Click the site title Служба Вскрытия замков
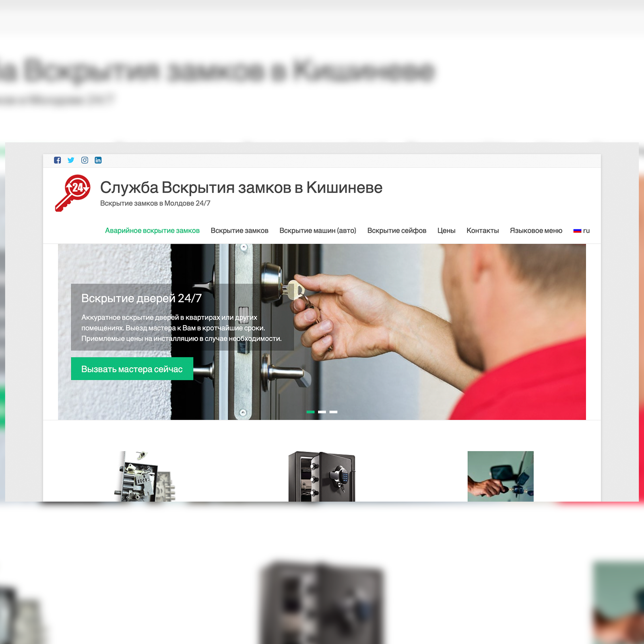The image size is (644, 644). tap(241, 188)
